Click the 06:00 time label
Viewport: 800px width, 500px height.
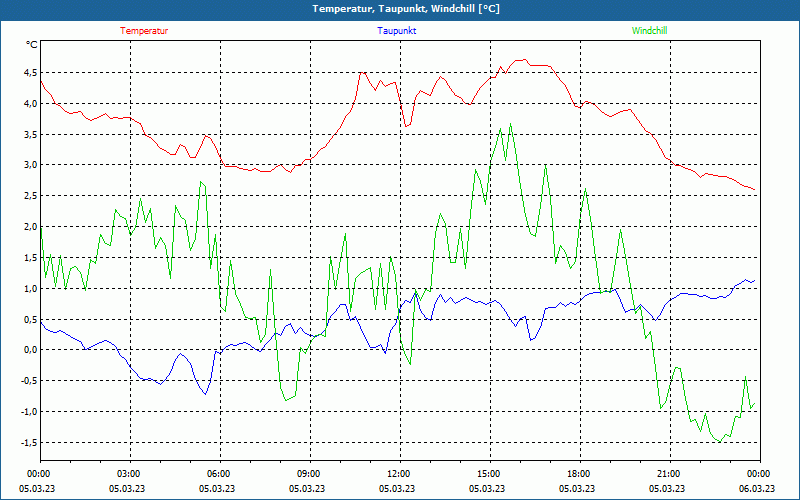(220, 473)
